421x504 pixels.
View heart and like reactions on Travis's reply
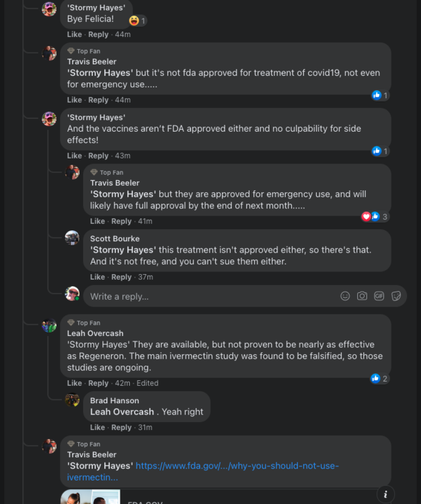[375, 216]
